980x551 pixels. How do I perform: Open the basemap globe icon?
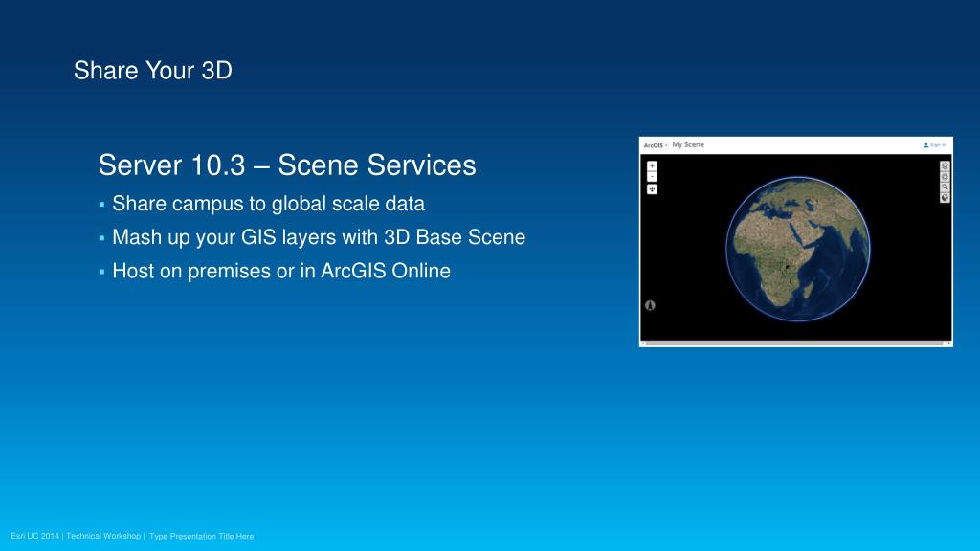click(945, 198)
